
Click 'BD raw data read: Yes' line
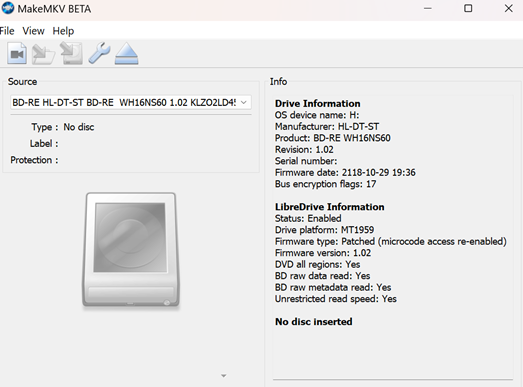click(322, 276)
